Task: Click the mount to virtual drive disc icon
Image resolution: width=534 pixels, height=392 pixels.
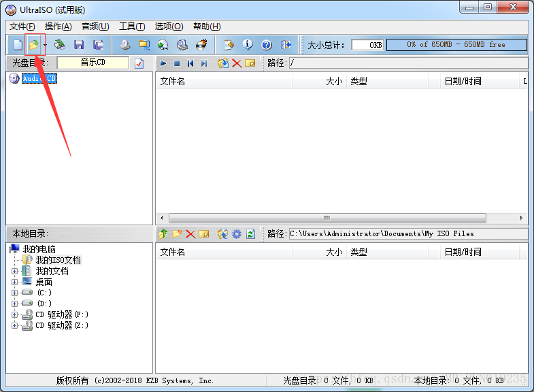Action: (x=163, y=45)
